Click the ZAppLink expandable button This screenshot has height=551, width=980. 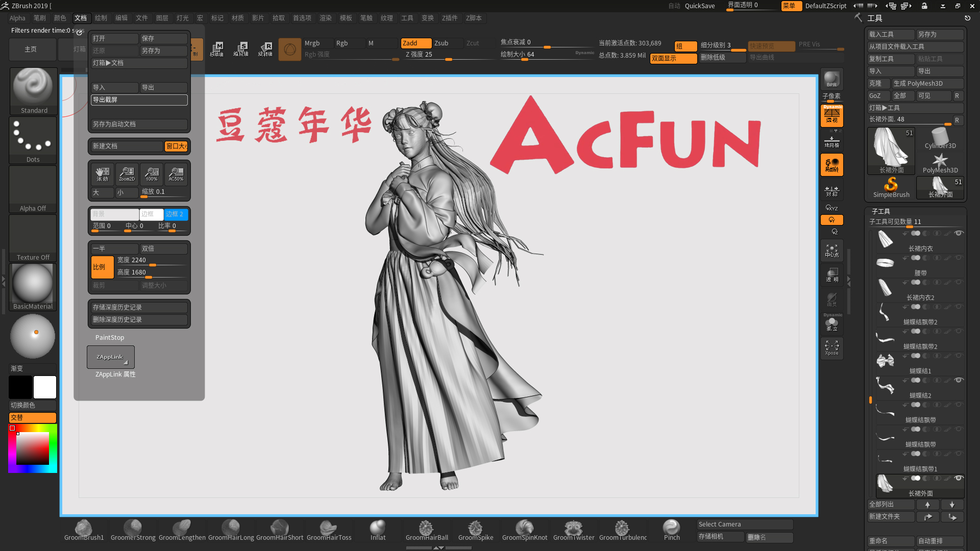click(x=111, y=357)
